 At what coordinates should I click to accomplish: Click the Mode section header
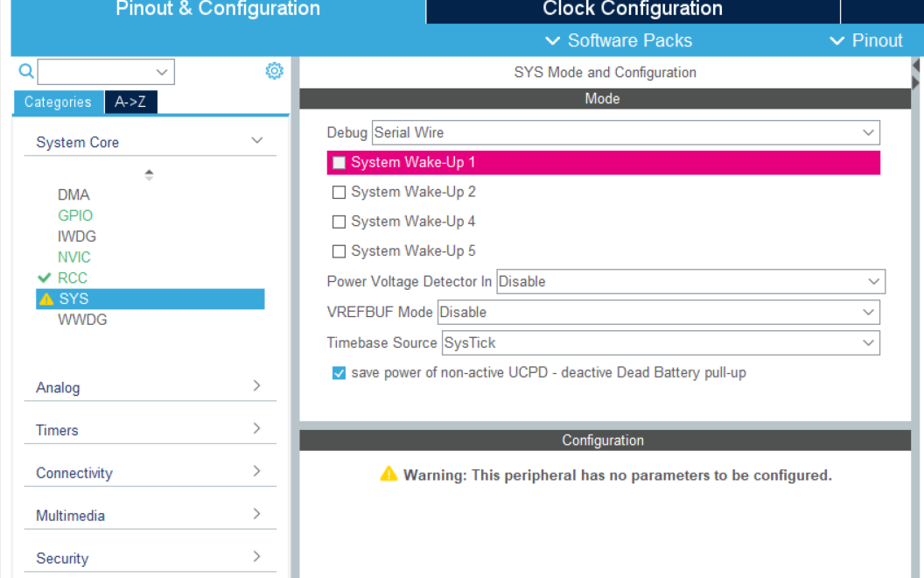pyautogui.click(x=605, y=98)
